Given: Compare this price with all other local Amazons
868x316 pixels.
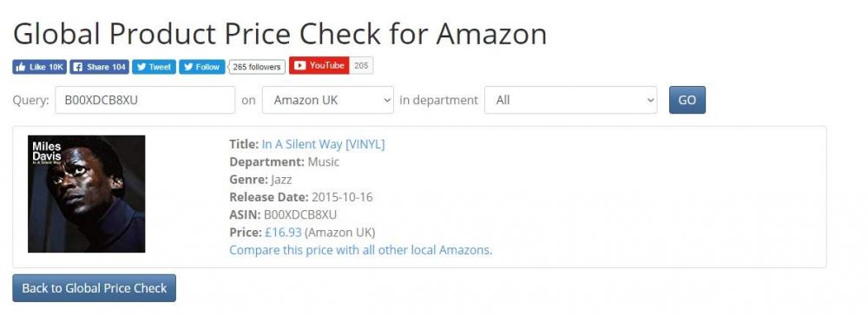Looking at the screenshot, I should coord(360,250).
